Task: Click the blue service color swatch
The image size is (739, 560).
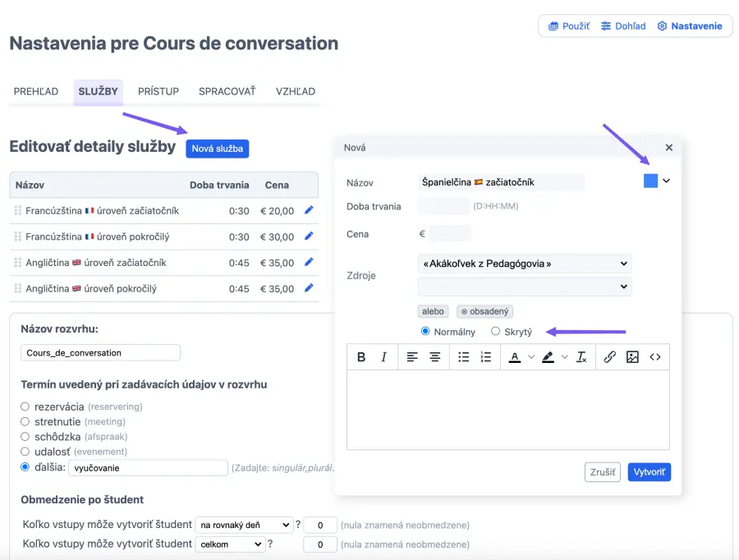Action: point(650,181)
